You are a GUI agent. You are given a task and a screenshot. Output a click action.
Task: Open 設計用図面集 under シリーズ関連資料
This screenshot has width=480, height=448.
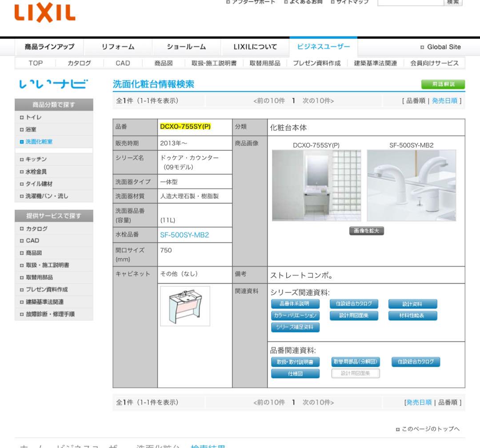tap(354, 316)
